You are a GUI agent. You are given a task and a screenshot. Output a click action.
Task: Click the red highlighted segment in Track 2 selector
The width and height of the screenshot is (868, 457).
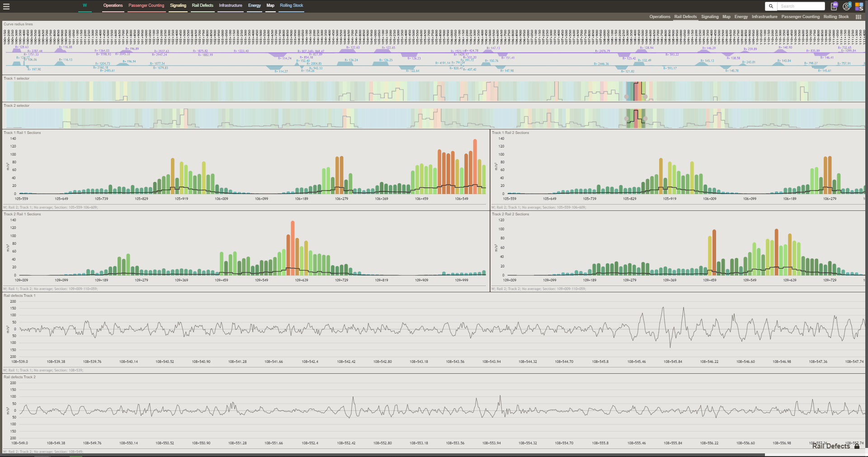coord(637,118)
